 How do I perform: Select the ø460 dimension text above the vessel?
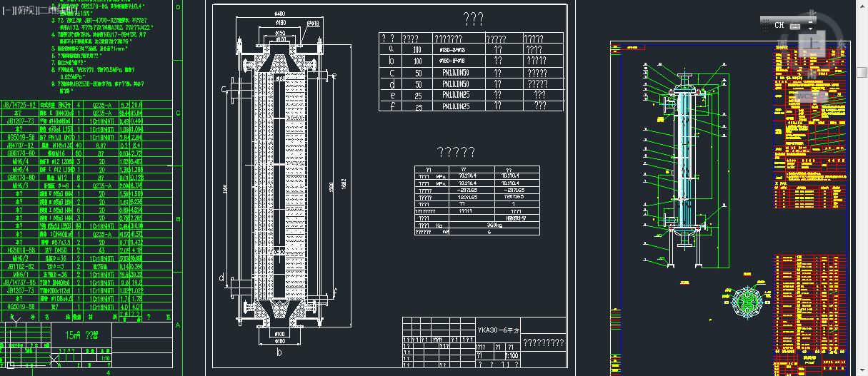(279, 14)
